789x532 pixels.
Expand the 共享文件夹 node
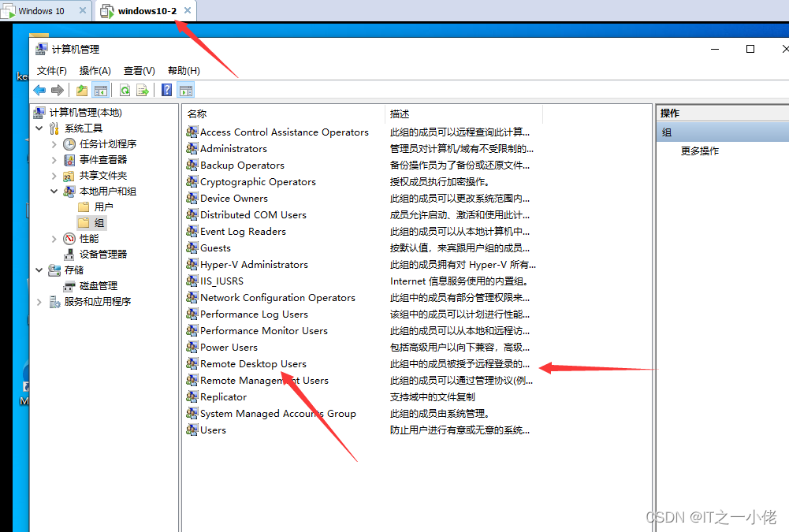click(54, 176)
